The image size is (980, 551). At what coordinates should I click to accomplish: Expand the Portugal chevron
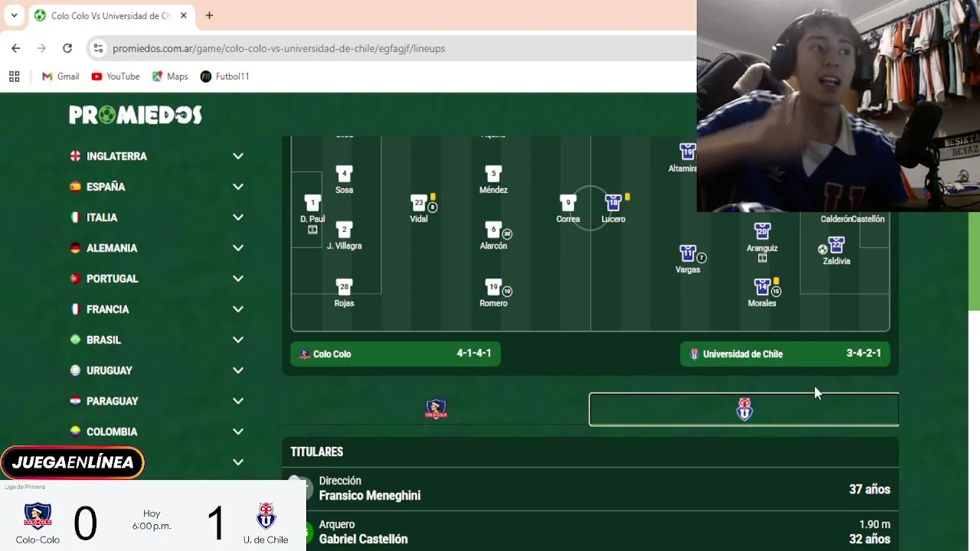(x=238, y=279)
